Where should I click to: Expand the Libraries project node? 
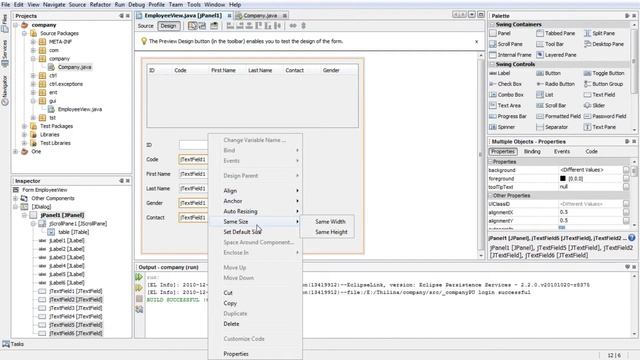coord(24,135)
